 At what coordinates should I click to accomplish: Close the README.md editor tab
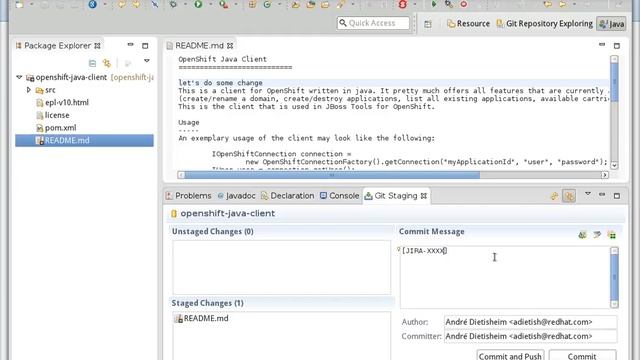click(230, 46)
